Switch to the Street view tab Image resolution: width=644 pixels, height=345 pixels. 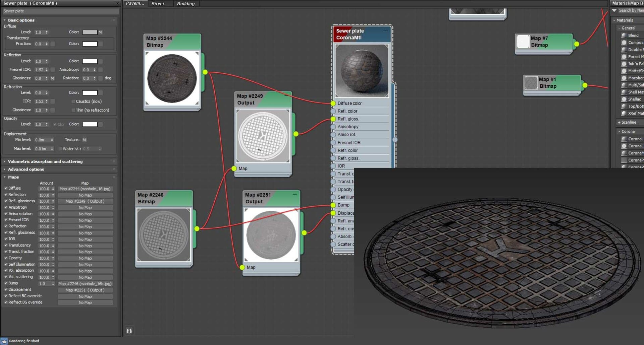pos(158,4)
